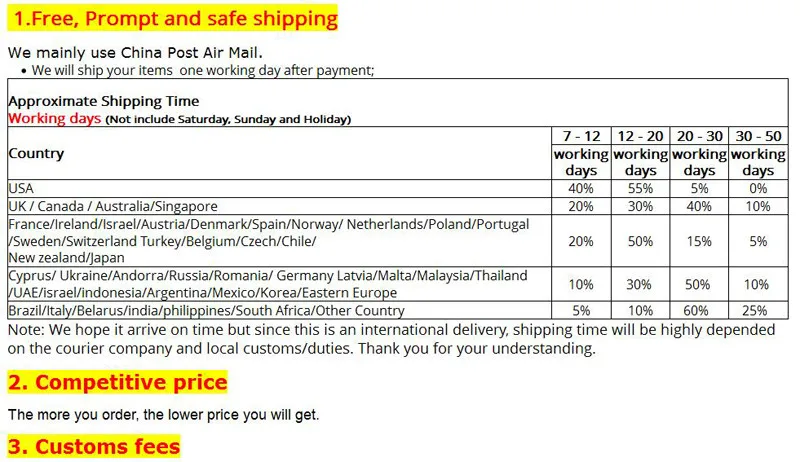
Task: Select the 'Competitive price' heading
Action: coord(117,382)
